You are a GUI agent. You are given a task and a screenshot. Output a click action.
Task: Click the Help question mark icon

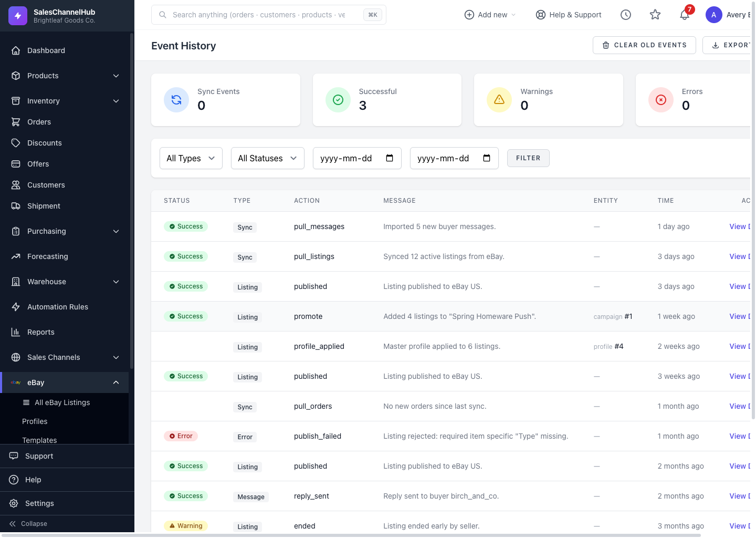[x=14, y=480]
